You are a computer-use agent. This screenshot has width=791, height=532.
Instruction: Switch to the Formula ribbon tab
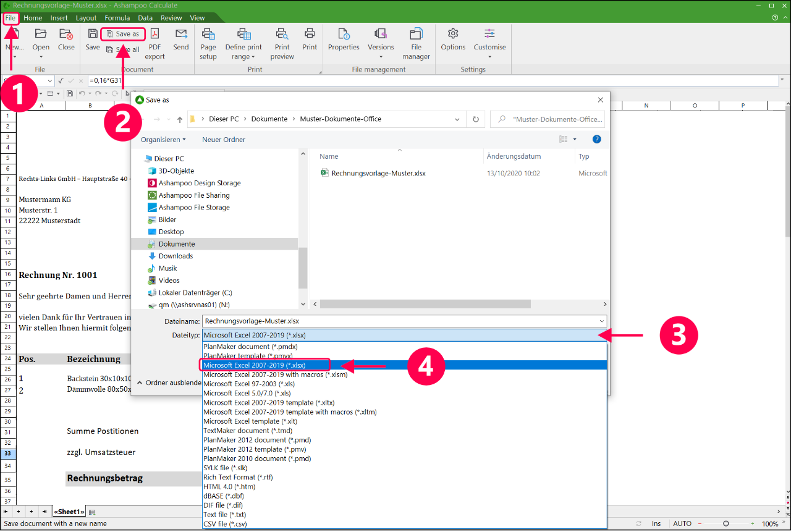[x=117, y=18]
